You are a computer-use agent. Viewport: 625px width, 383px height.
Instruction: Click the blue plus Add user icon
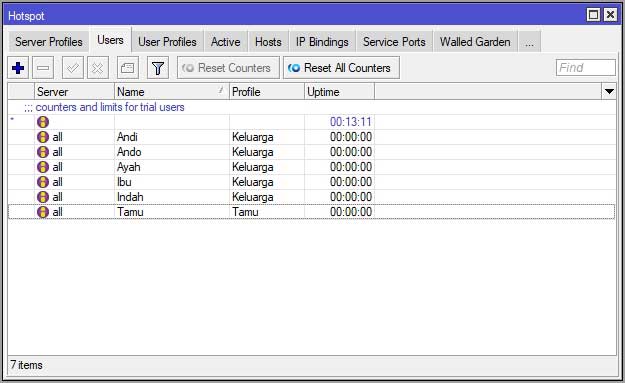tap(18, 68)
